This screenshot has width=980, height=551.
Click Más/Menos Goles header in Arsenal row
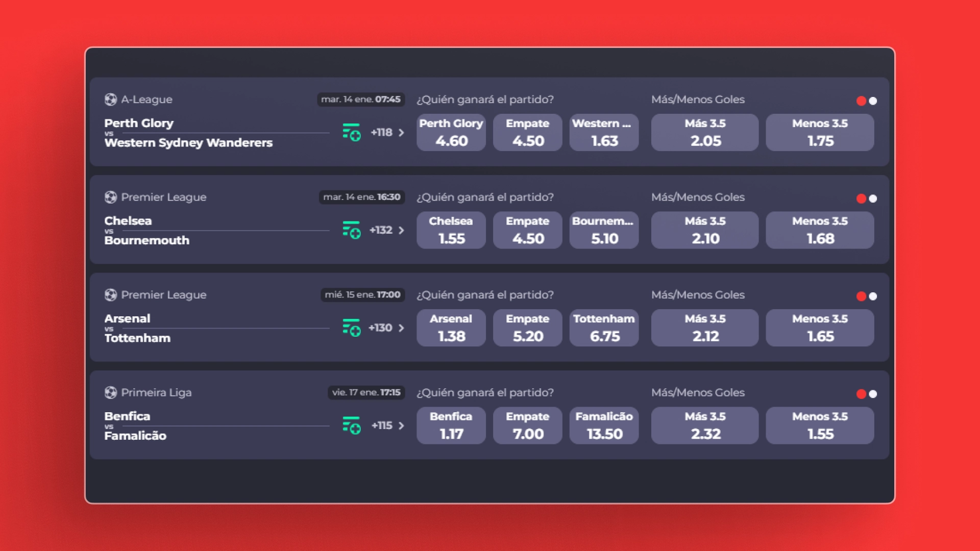coord(698,295)
